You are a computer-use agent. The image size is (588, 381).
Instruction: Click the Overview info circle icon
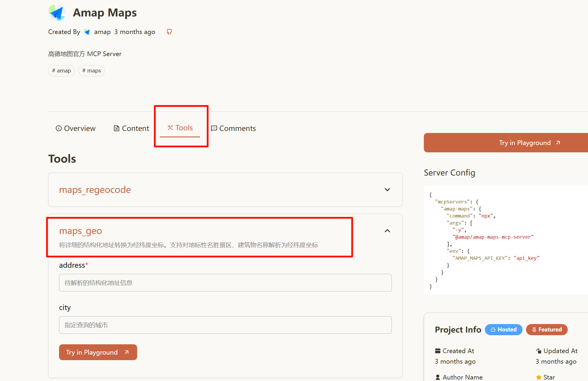(x=59, y=128)
